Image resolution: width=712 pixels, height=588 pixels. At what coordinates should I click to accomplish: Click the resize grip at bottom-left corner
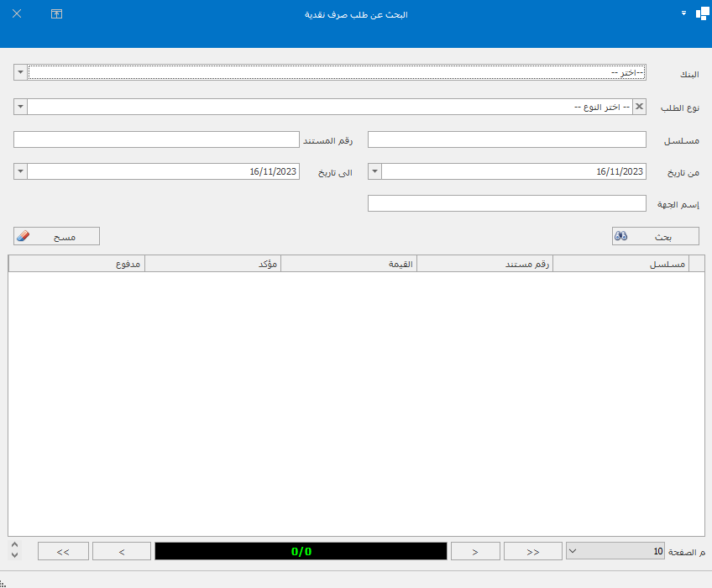pos(4,582)
